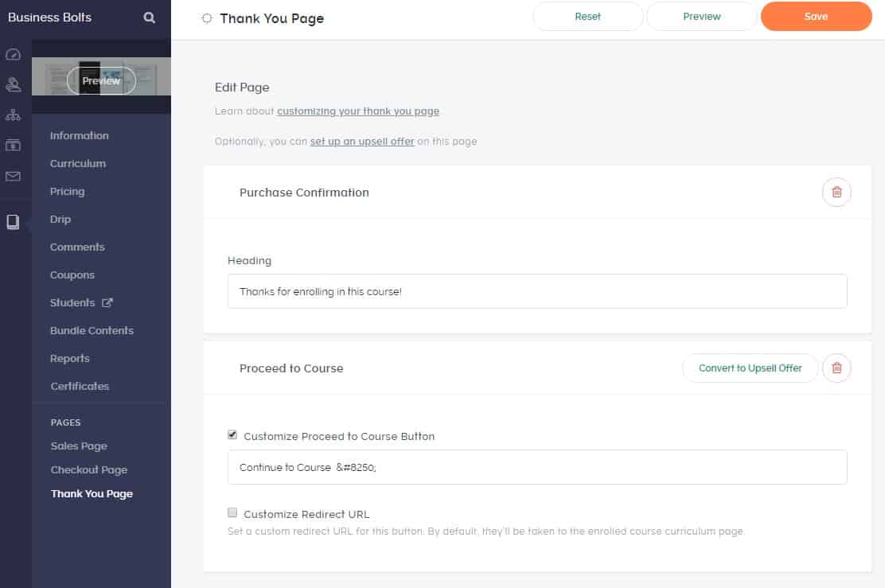Open the Curriculum menu item
Image resolution: width=885 pixels, height=588 pixels.
[78, 163]
